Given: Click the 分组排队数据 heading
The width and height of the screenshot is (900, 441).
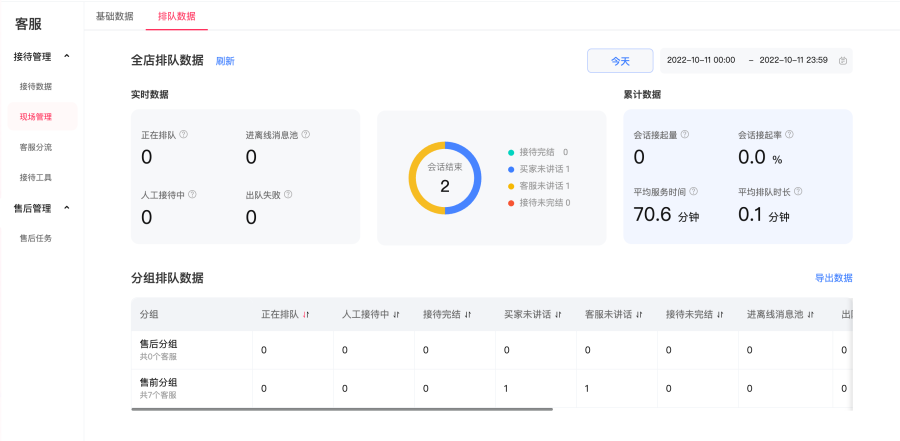Looking at the screenshot, I should pyautogui.click(x=167, y=278).
